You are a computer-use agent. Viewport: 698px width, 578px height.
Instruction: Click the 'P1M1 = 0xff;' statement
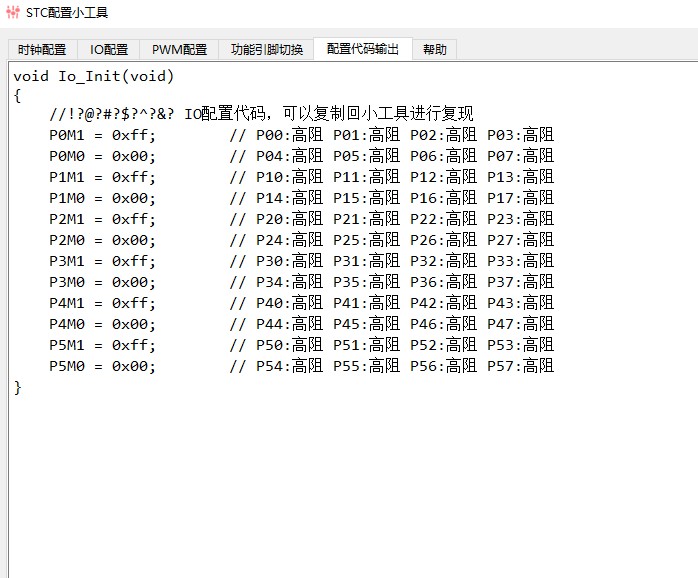click(x=102, y=177)
